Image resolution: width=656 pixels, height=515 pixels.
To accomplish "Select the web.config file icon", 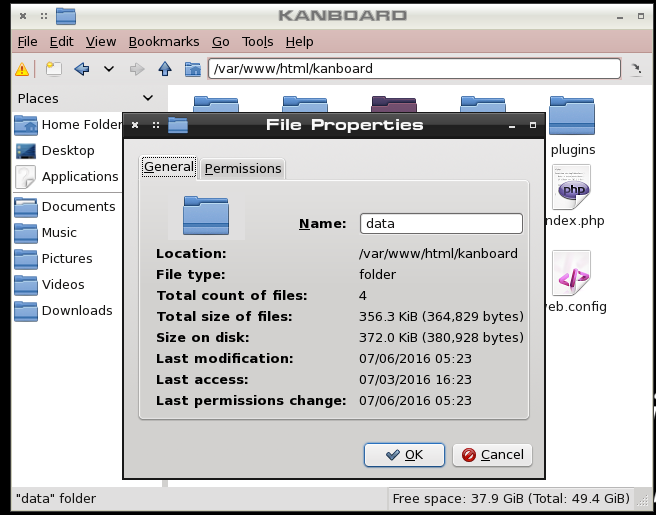I will point(571,273).
